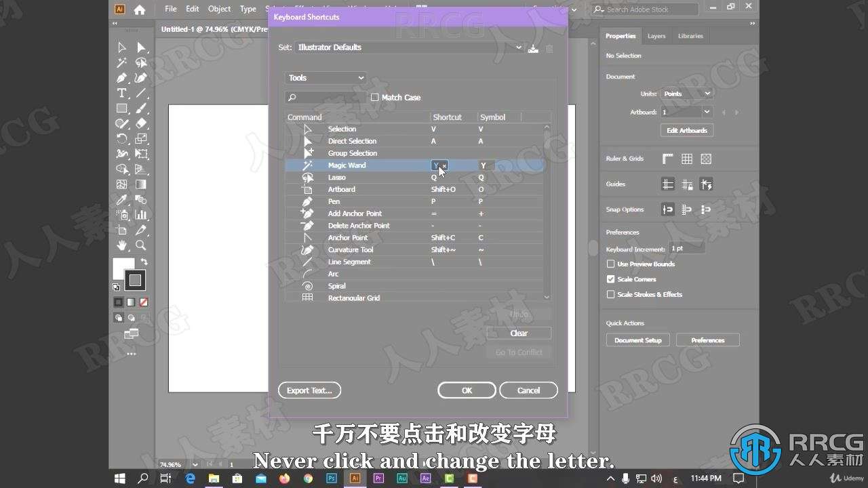868x488 pixels.
Task: Save the shortcut set via the save icon
Action: pyautogui.click(x=533, y=48)
